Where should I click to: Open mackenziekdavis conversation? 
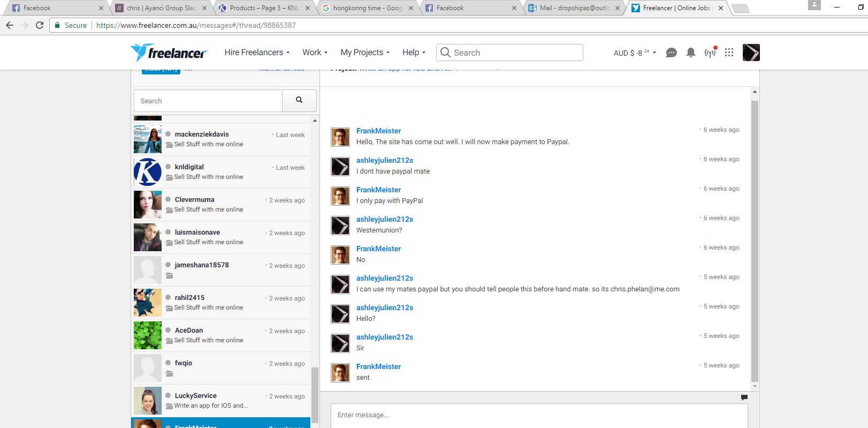221,139
